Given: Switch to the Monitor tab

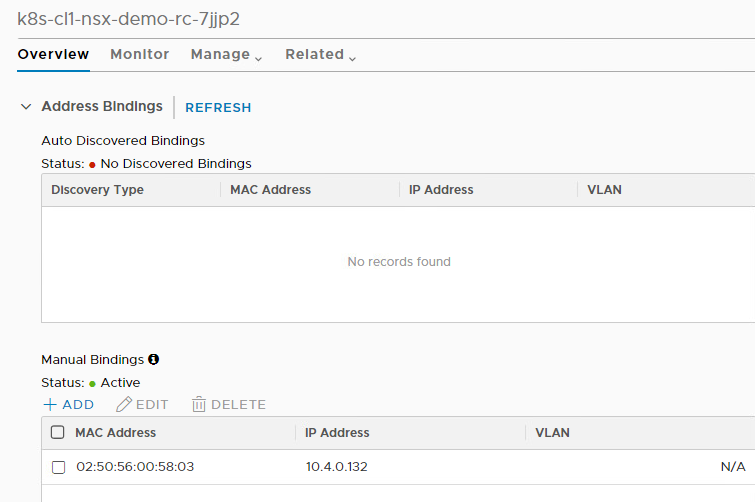Looking at the screenshot, I should coord(140,55).
